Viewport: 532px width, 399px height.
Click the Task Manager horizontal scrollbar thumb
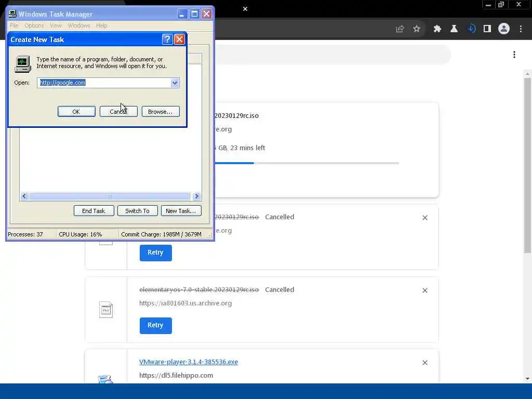point(110,196)
